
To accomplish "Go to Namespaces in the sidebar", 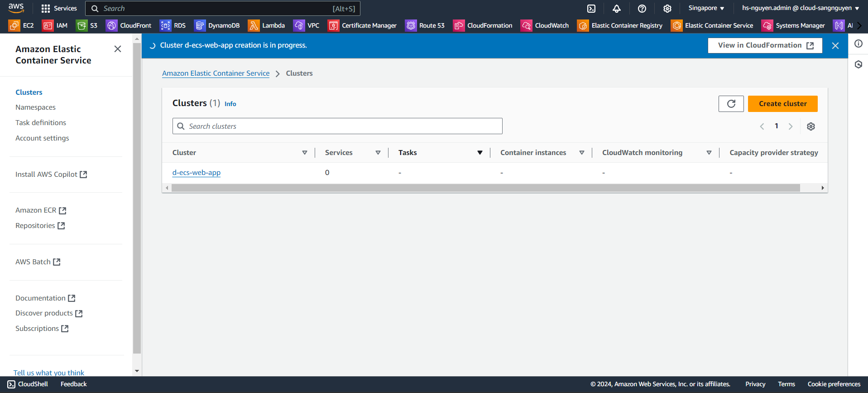I will (35, 107).
